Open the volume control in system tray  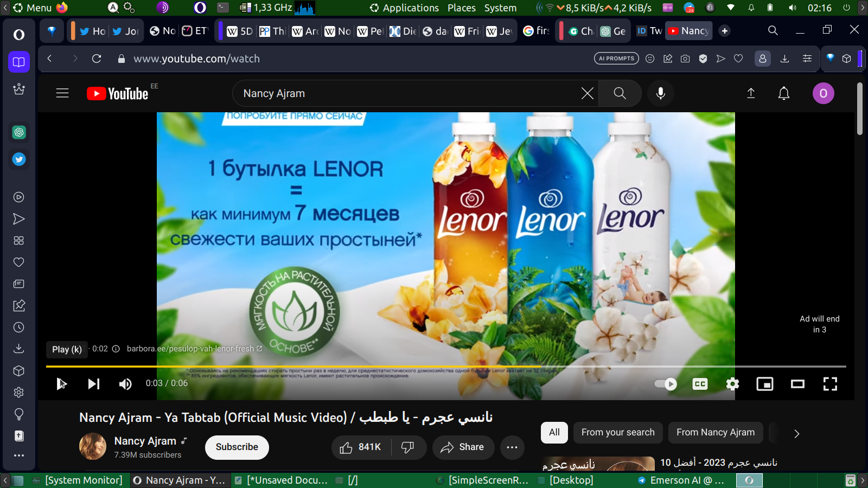point(793,8)
